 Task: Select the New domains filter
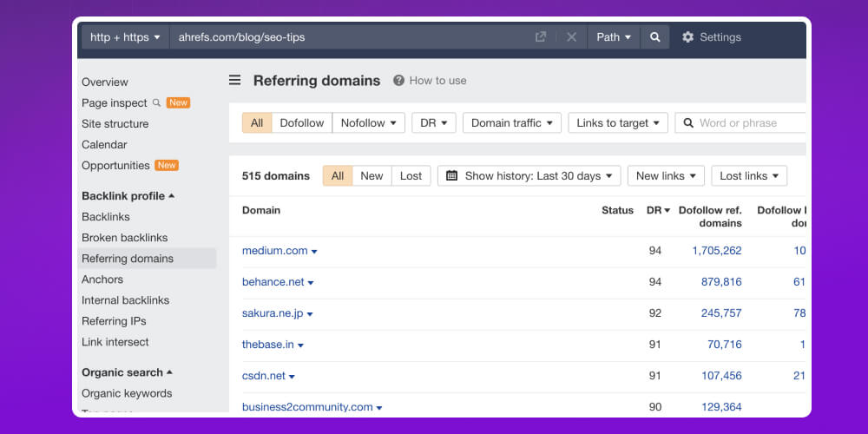[372, 176]
